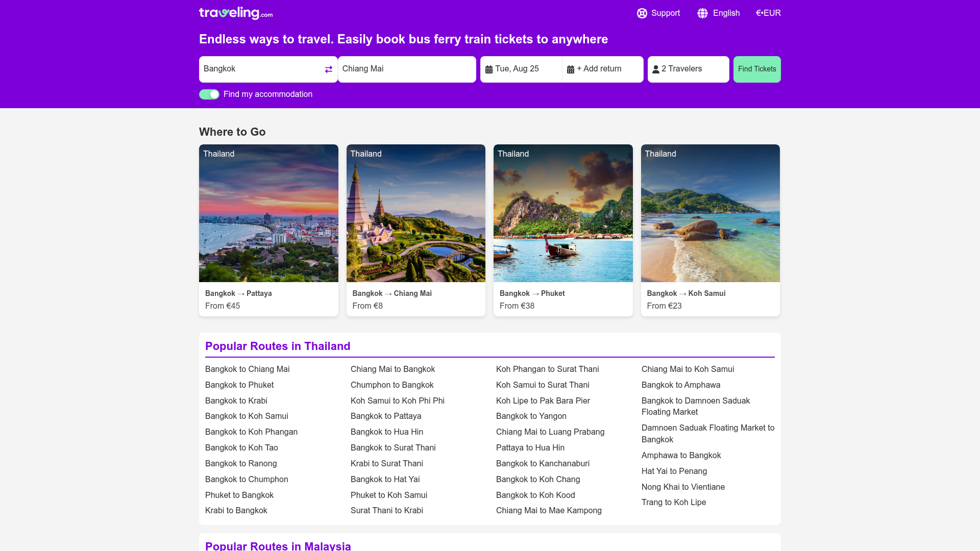The width and height of the screenshot is (980, 551).
Task: Open Phuket to Koh Samui route link
Action: pyautogui.click(x=389, y=495)
